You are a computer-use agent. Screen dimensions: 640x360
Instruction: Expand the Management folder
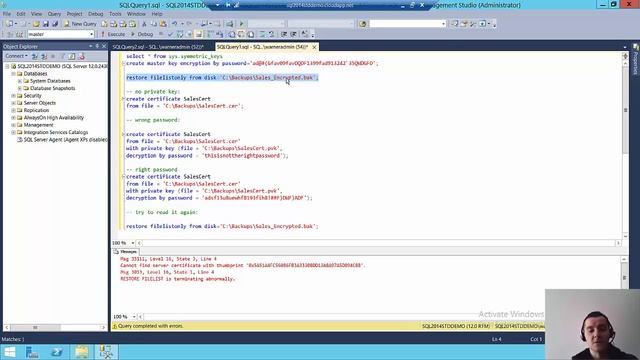[13, 125]
